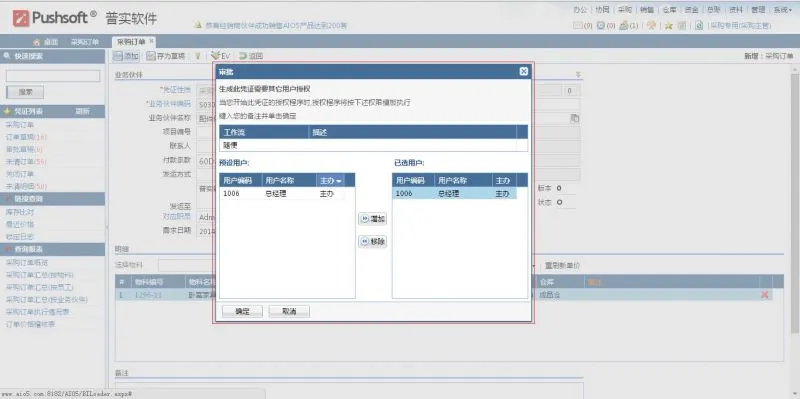Click 存为草稿 save draft toolbar button
The image size is (800, 399).
pos(165,56)
